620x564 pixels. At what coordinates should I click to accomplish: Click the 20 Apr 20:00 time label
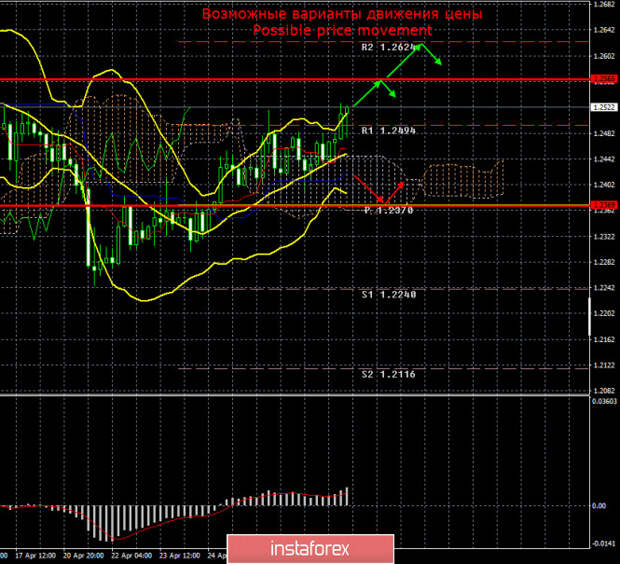tap(83, 556)
